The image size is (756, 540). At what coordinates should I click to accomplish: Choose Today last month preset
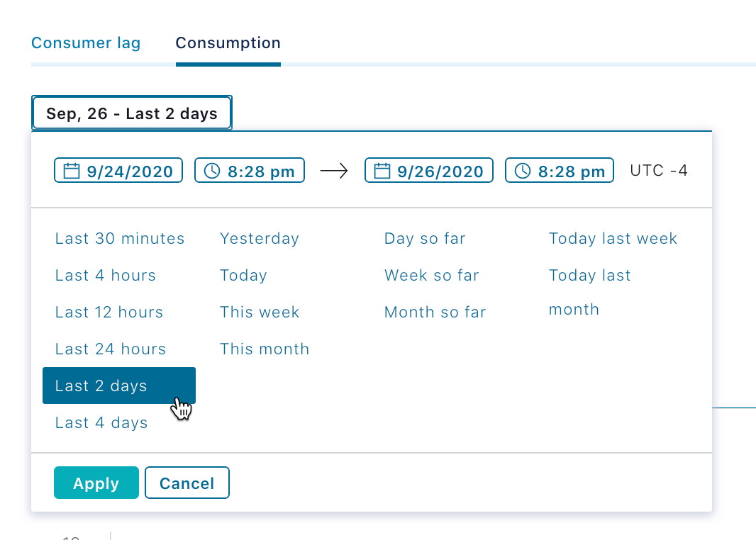589,292
